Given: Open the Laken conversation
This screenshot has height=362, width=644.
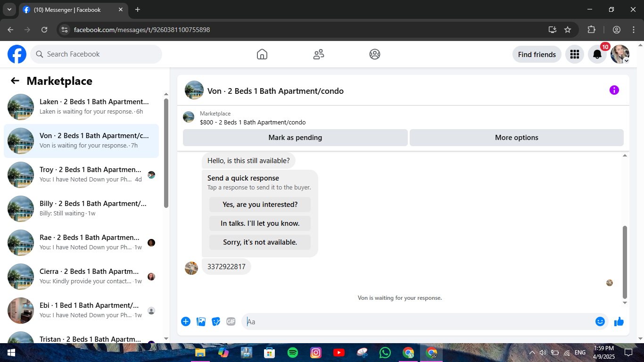Looking at the screenshot, I should [81, 107].
